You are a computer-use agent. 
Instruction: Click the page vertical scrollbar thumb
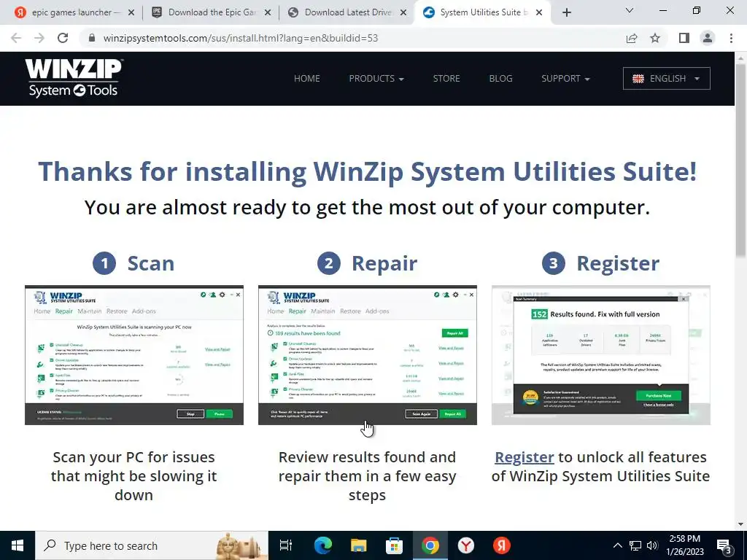[x=741, y=161]
